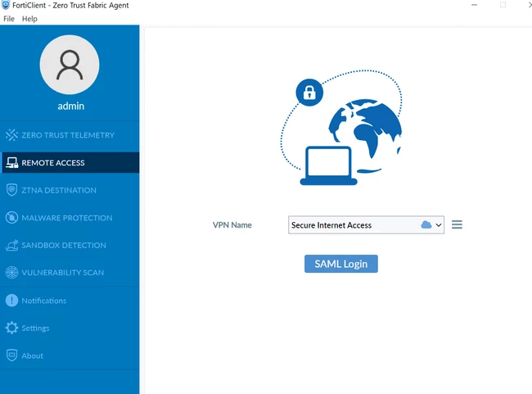The image size is (532, 394).
Task: Click the SAML Login button
Action: click(341, 264)
